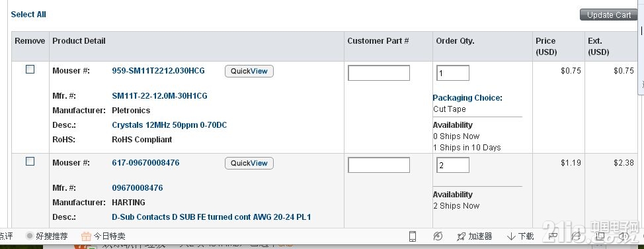Open 好搜推荐 in the status bar
Image resolution: width=644 pixels, height=249 pixels.
click(47, 236)
